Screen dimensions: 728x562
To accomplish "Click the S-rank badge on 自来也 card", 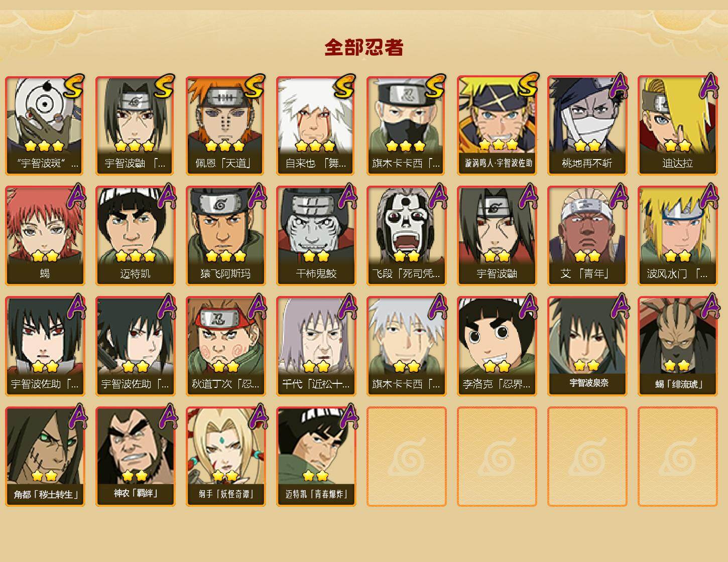I will coord(346,86).
